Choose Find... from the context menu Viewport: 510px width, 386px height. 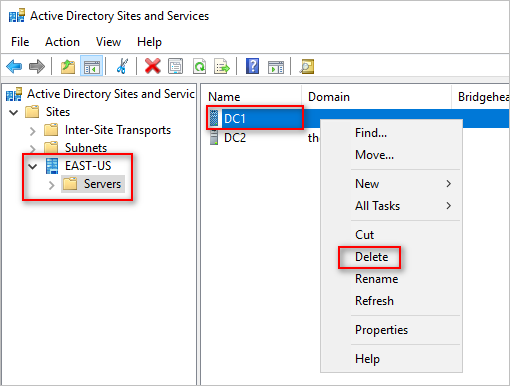[391, 133]
